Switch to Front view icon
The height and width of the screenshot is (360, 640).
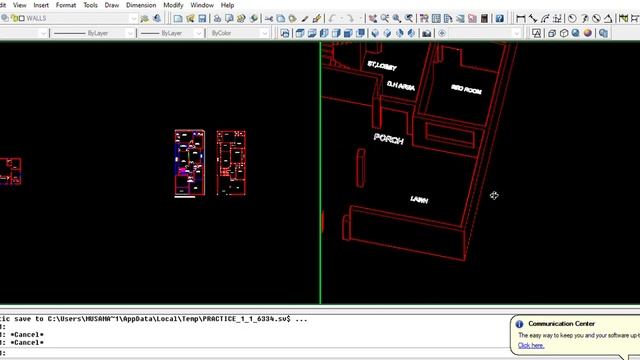point(348,33)
